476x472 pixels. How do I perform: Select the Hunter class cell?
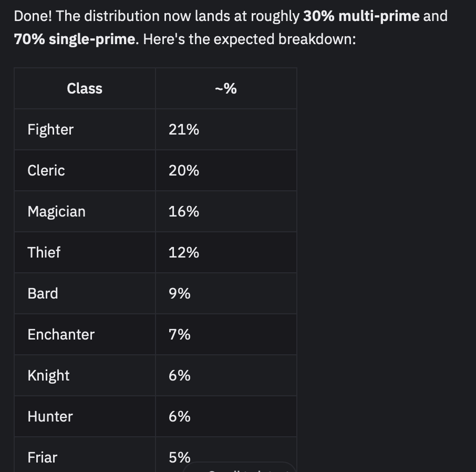coord(50,416)
